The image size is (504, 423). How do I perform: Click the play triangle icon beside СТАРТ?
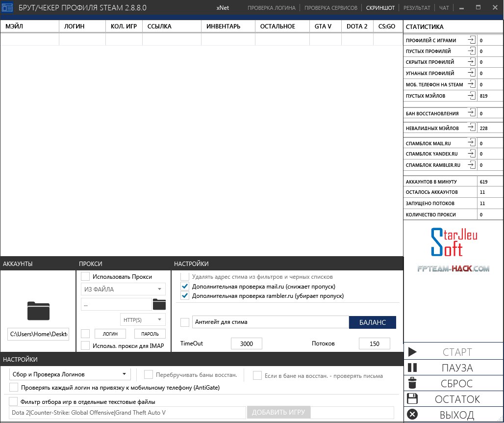tap(412, 351)
